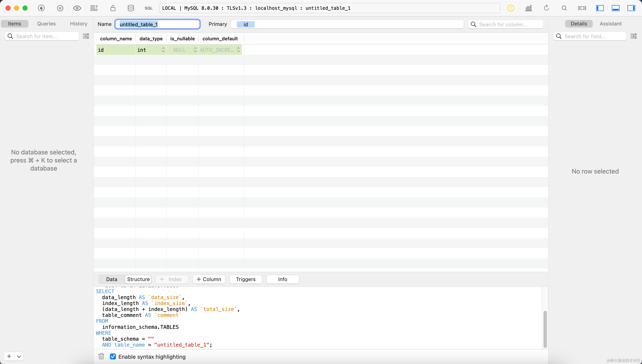Open the database cylinder selector icon
This screenshot has width=642, height=364.
pyautogui.click(x=131, y=8)
